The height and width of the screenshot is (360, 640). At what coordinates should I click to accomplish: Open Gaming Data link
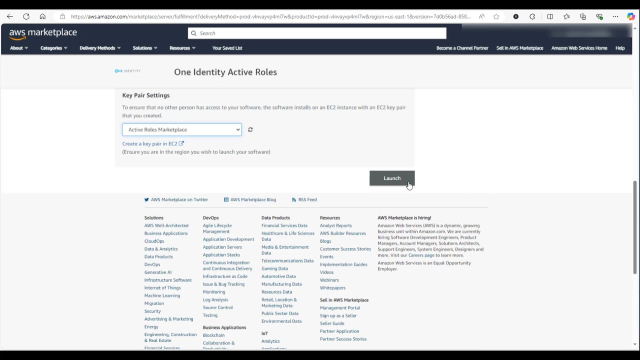click(x=275, y=269)
